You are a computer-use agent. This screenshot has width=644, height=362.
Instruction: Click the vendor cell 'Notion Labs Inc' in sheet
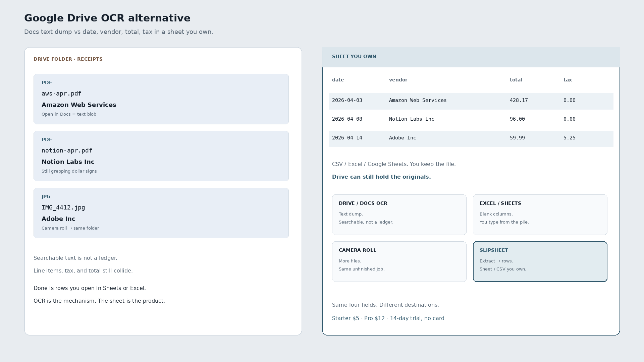coord(412,119)
